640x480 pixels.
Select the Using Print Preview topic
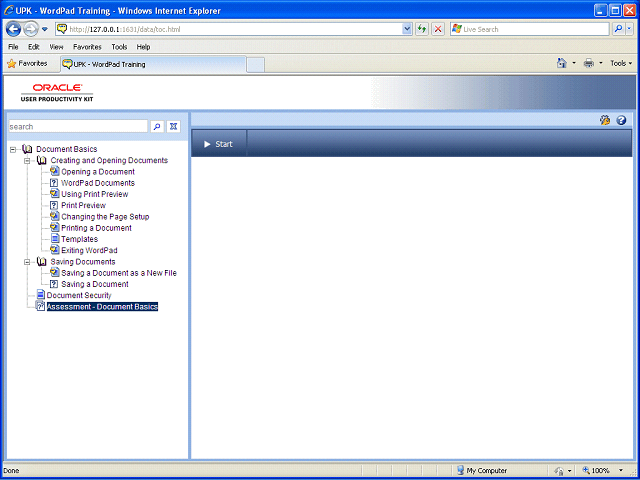[x=95, y=194]
